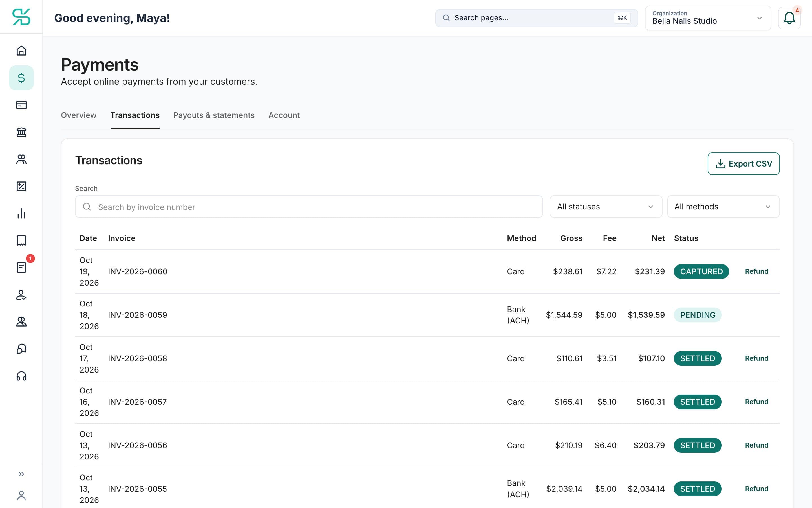This screenshot has height=508, width=812.
Task: Open the bank building sidebar icon
Action: pyautogui.click(x=21, y=132)
